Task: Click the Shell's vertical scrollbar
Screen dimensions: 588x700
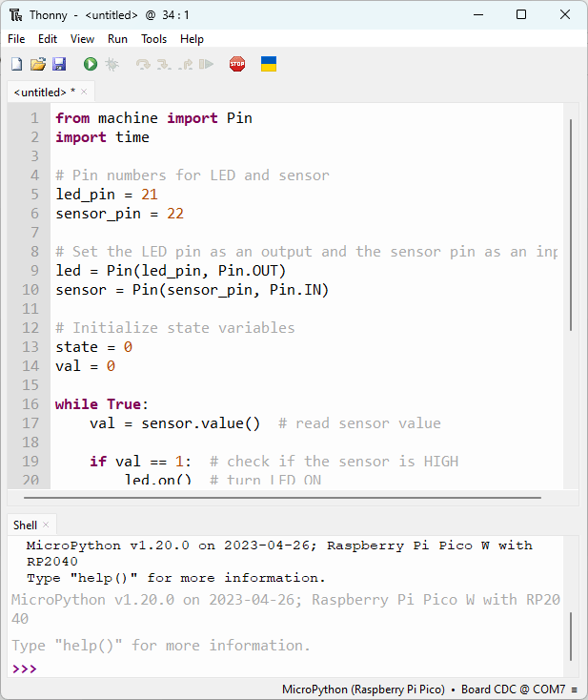Action: click(x=572, y=634)
